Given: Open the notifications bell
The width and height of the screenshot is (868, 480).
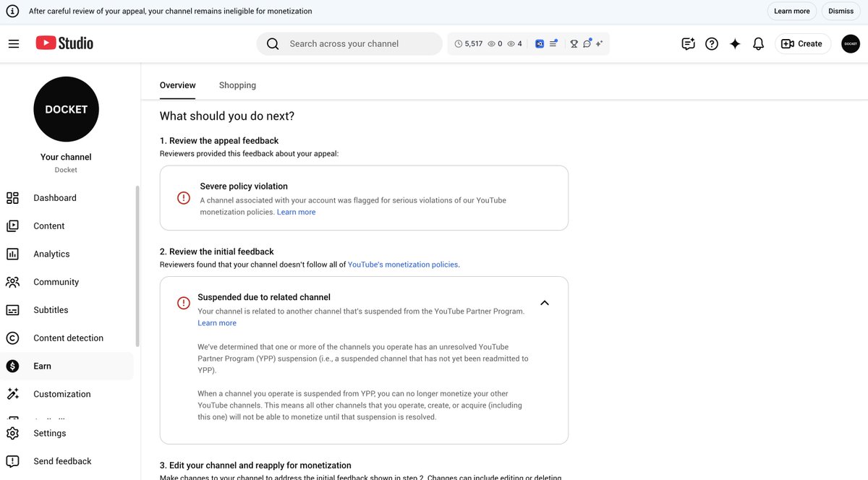Looking at the screenshot, I should [x=758, y=43].
